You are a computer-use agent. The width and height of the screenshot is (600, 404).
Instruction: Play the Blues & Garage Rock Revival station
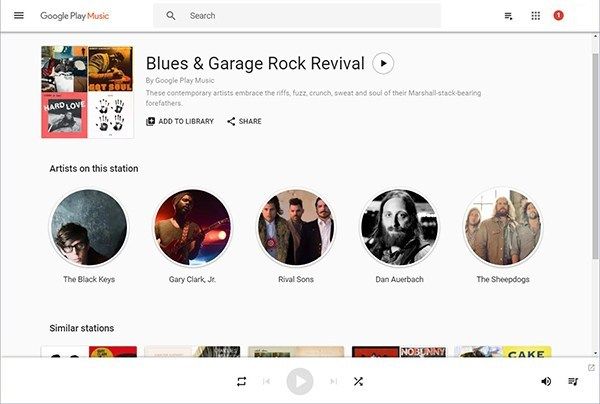[383, 63]
